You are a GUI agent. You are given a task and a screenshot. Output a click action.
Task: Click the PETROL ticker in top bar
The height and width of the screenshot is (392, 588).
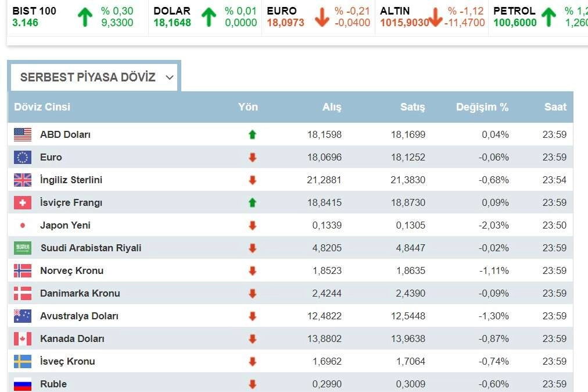pos(514,16)
